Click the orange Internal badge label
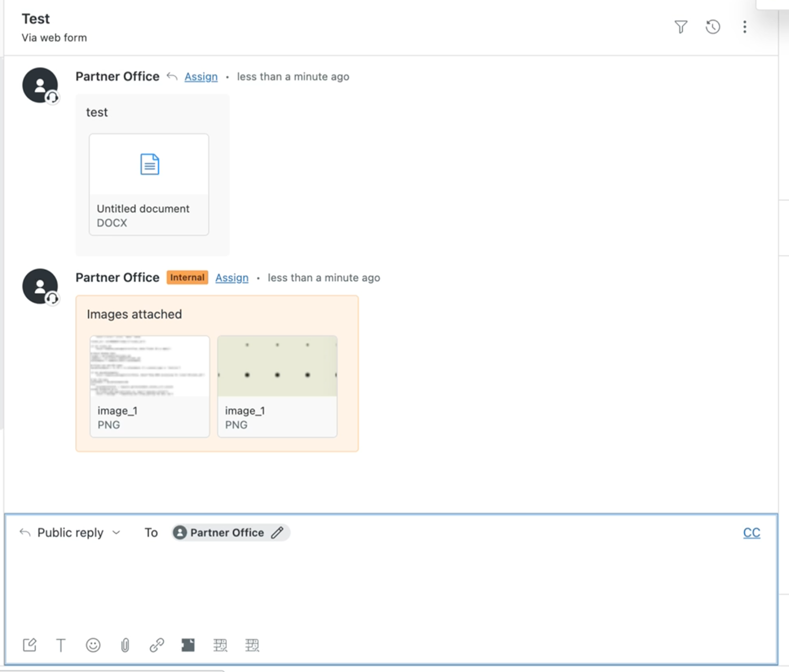 pyautogui.click(x=187, y=277)
